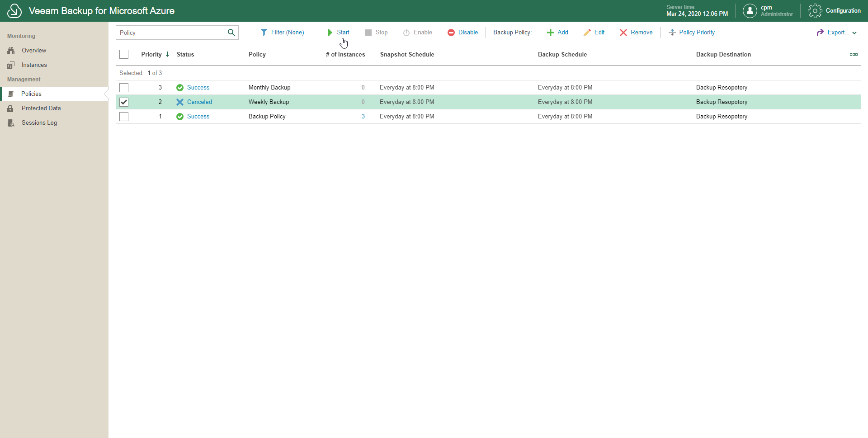The image size is (868, 438).
Task: Add a new backup policy
Action: (x=557, y=33)
